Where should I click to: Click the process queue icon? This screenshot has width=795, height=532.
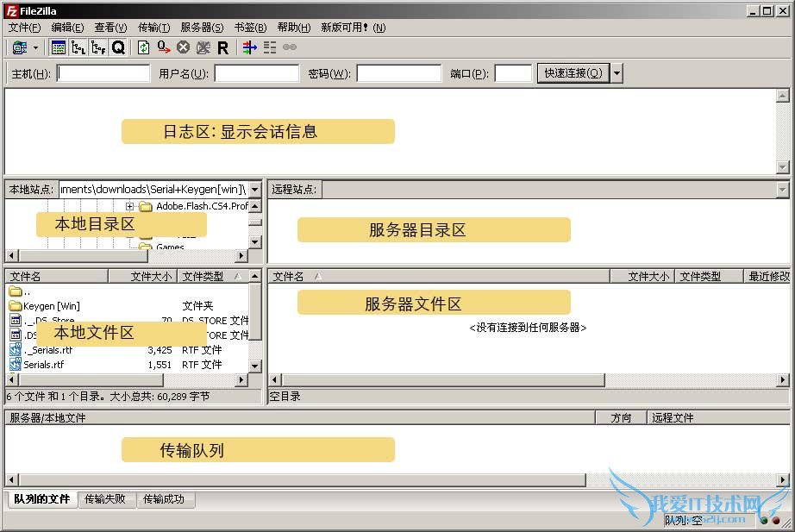click(163, 47)
